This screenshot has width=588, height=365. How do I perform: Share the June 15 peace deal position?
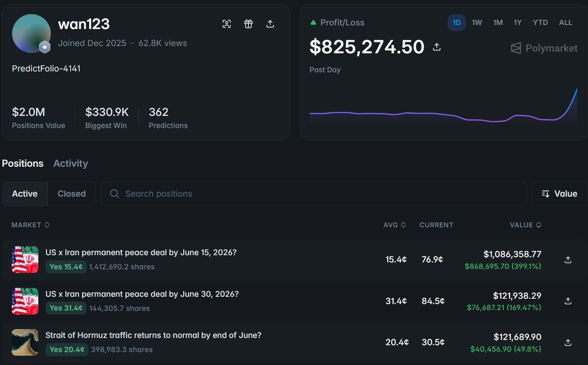coord(568,260)
